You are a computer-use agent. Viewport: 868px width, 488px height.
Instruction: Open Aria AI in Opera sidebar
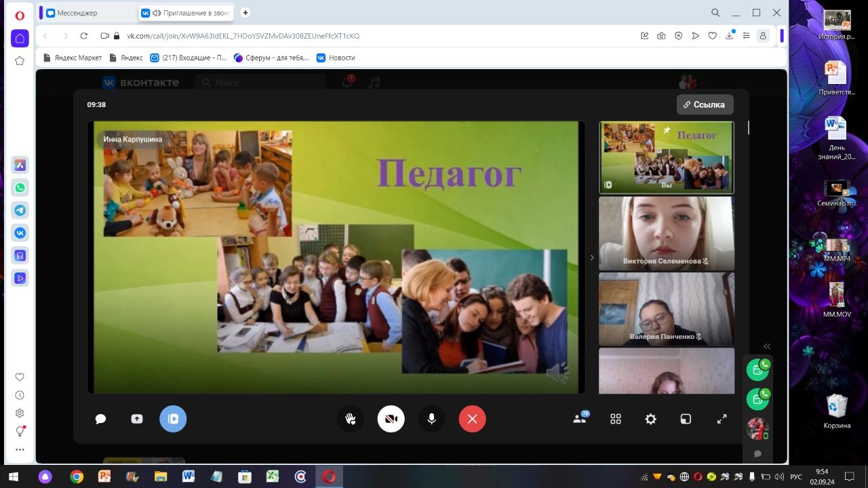coord(20,165)
